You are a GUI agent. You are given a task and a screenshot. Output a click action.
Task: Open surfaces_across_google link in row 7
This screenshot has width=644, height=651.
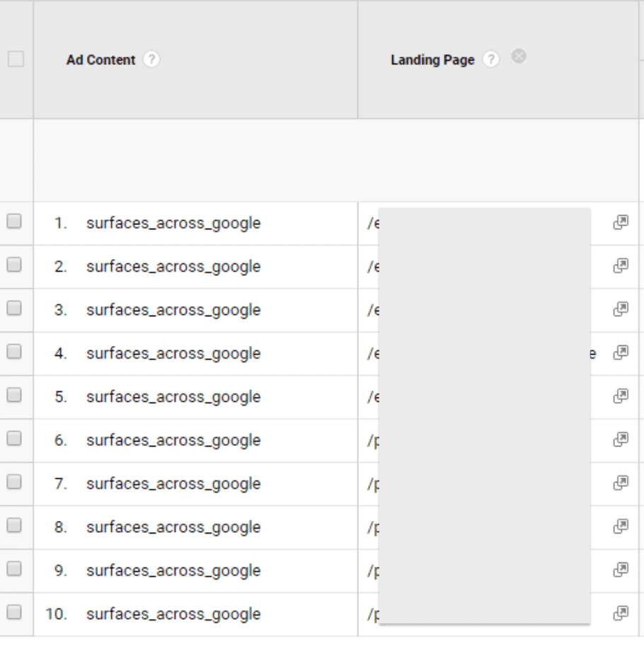point(173,484)
